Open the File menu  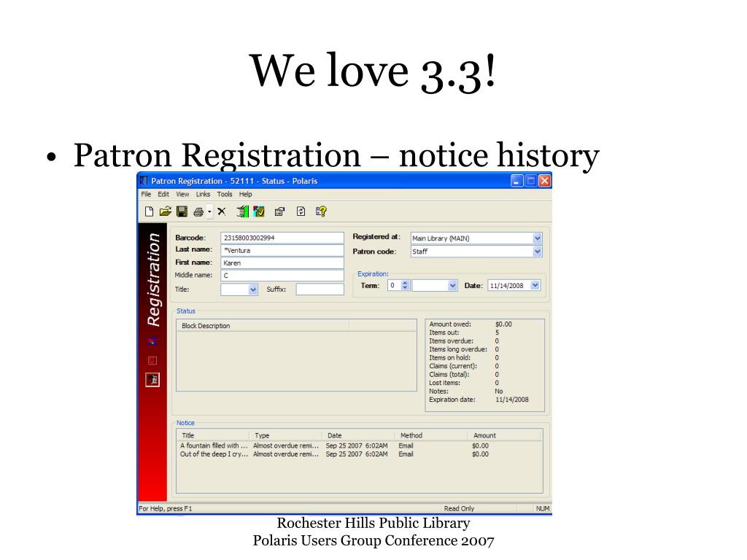pos(146,194)
